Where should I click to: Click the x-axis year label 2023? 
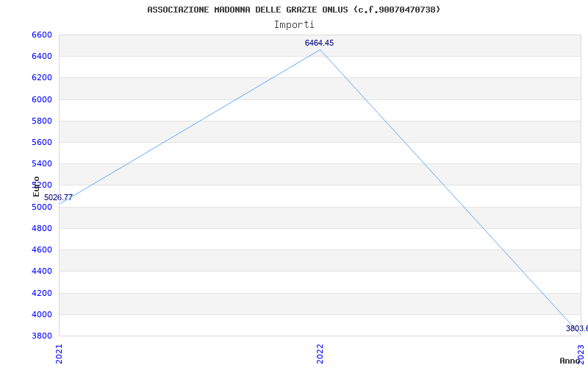coord(581,354)
